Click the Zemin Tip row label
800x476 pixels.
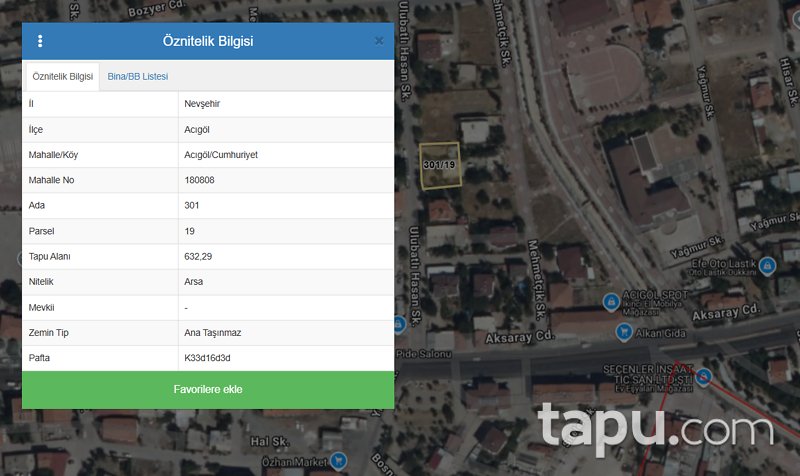[48, 333]
